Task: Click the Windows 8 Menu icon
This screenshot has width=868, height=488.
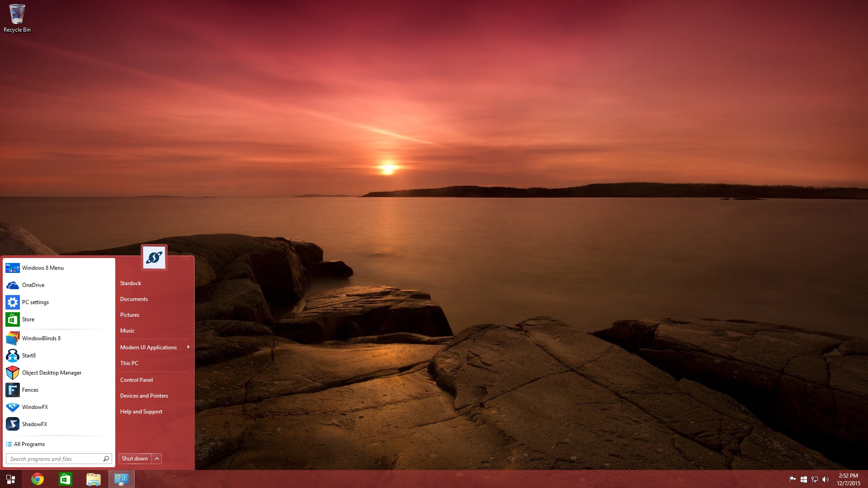Action: (x=13, y=268)
